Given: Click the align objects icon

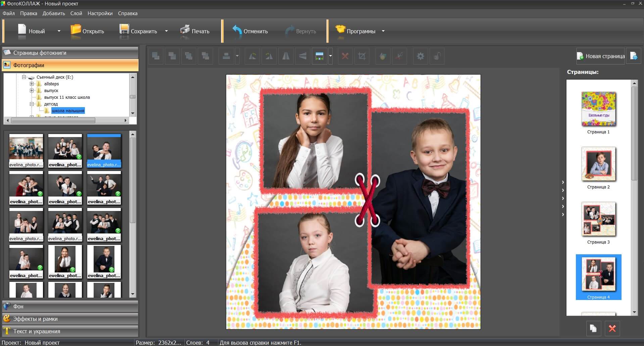Looking at the screenshot, I should 226,56.
